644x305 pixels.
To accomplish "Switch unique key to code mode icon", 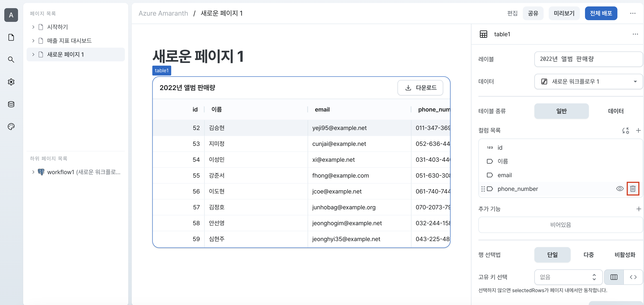I will pyautogui.click(x=633, y=277).
